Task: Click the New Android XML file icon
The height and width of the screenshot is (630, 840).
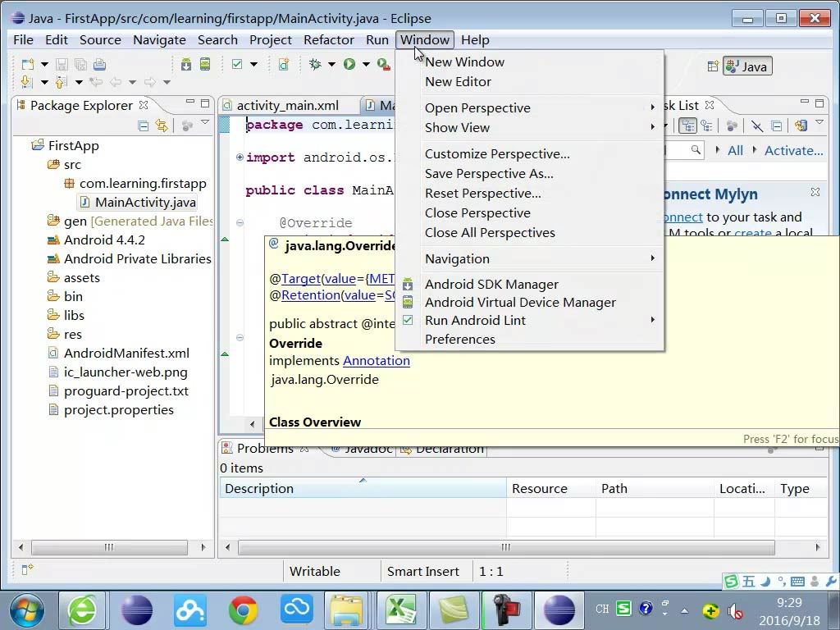Action: click(283, 65)
